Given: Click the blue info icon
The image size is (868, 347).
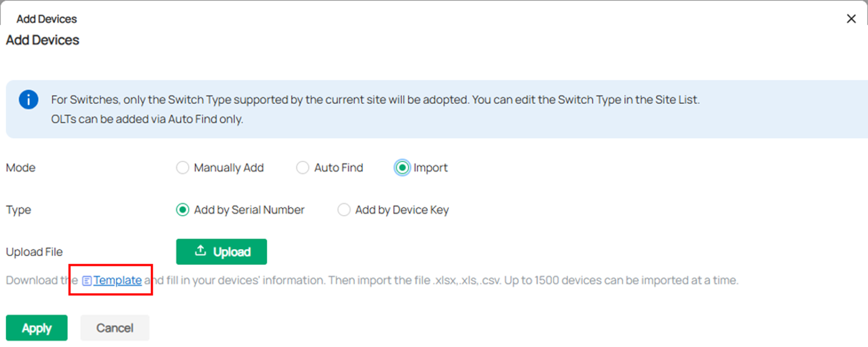Looking at the screenshot, I should tap(28, 100).
